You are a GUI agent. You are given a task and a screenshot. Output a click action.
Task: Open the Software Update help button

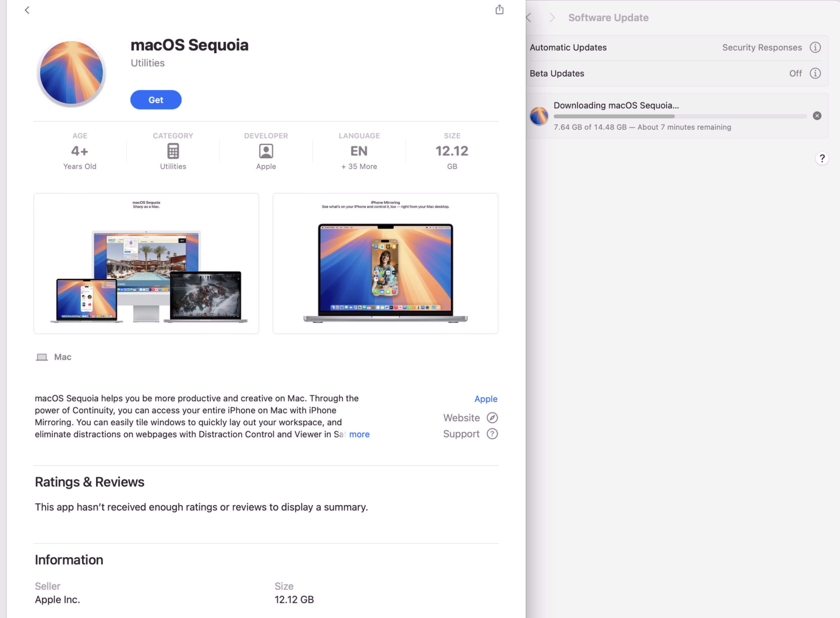coord(822,159)
